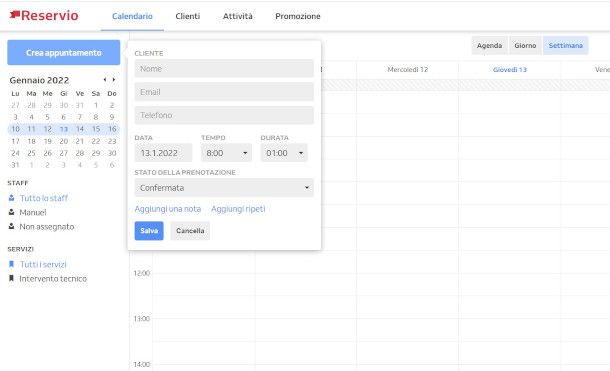The image size is (610, 371).
Task: Select the Tutto lo staff person icon
Action: coord(12,198)
